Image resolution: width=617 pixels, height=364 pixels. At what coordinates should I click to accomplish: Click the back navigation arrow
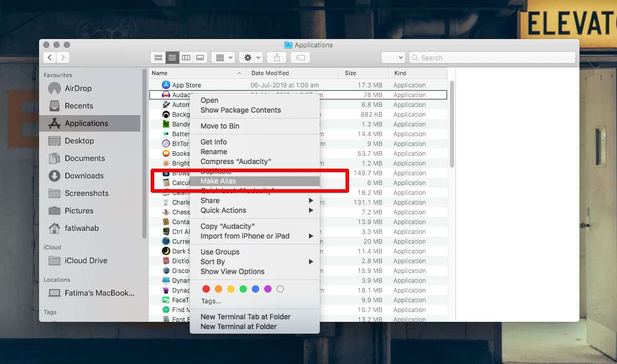point(49,57)
